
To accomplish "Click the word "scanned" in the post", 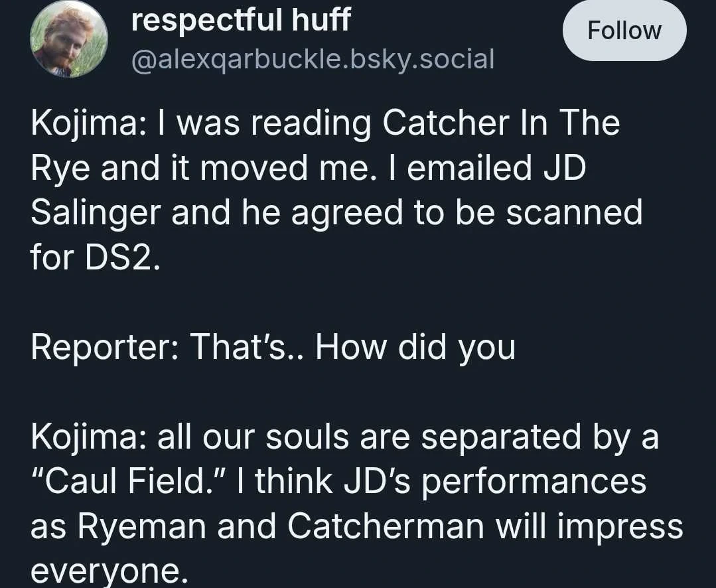I will pos(573,213).
